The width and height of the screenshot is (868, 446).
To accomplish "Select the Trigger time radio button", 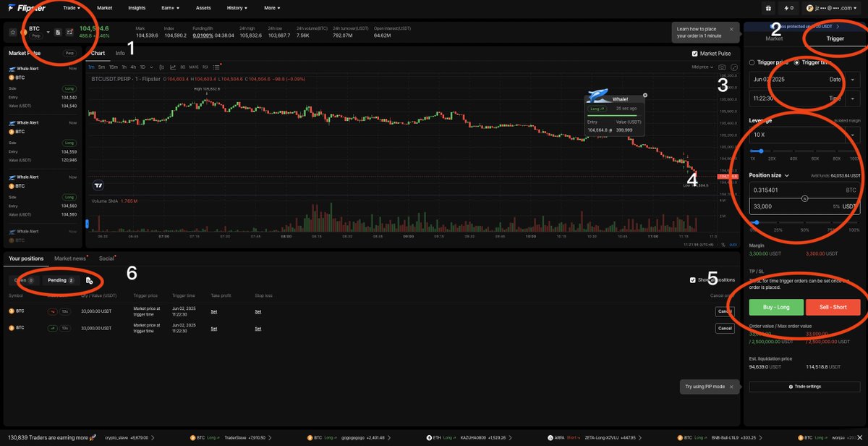I will pyautogui.click(x=797, y=62).
